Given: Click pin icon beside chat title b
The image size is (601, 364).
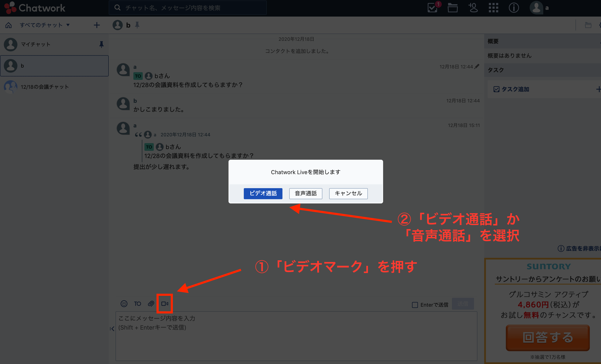Looking at the screenshot, I should (137, 25).
